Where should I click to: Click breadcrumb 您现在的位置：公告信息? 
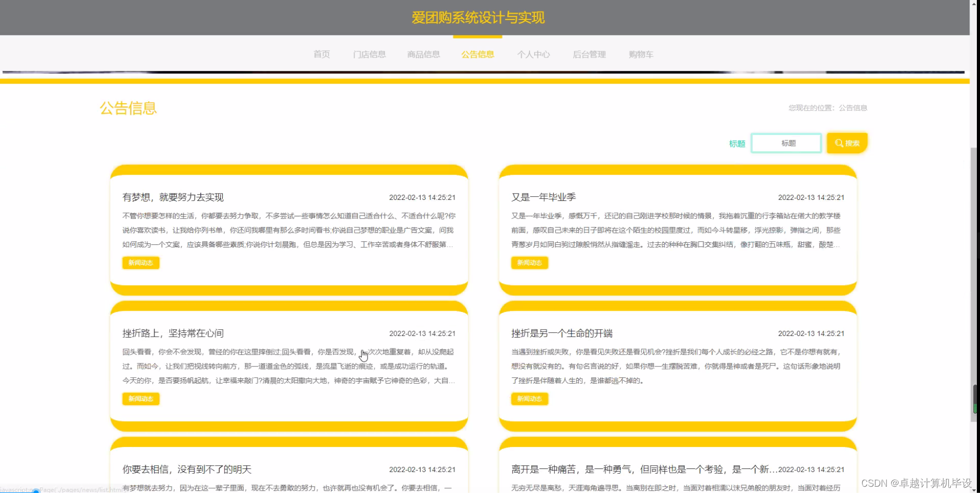pos(826,108)
